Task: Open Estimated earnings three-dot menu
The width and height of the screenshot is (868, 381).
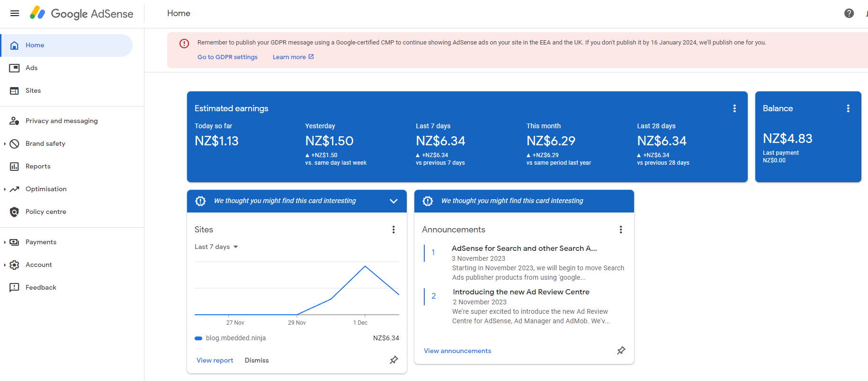Action: [734, 108]
